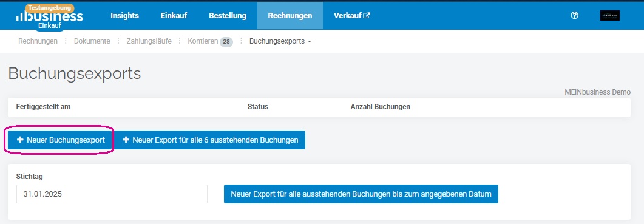Open the help question mark icon
644x224 pixels.
[575, 15]
